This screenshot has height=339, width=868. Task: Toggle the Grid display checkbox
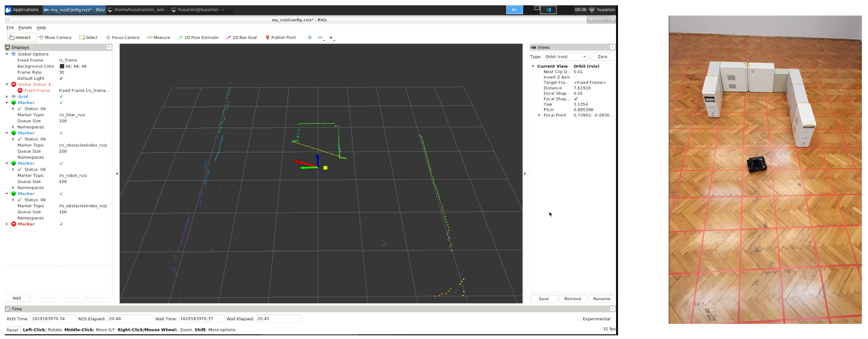(61, 97)
